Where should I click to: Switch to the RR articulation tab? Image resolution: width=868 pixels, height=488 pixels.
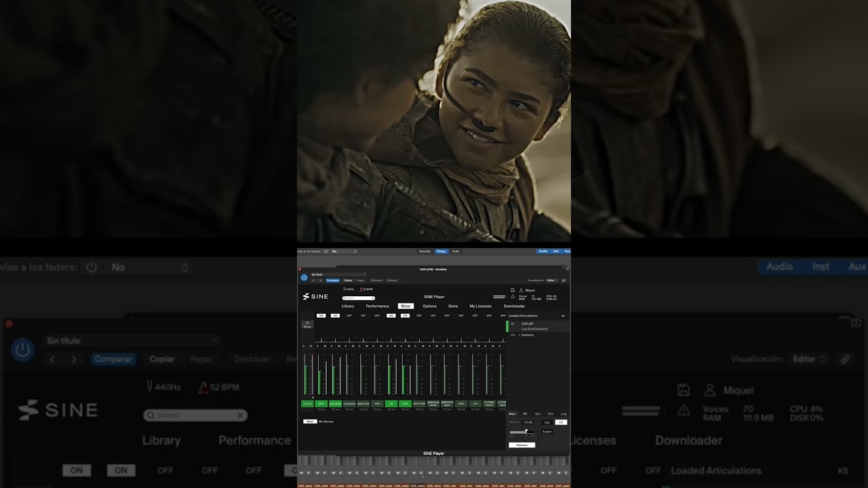click(525, 413)
